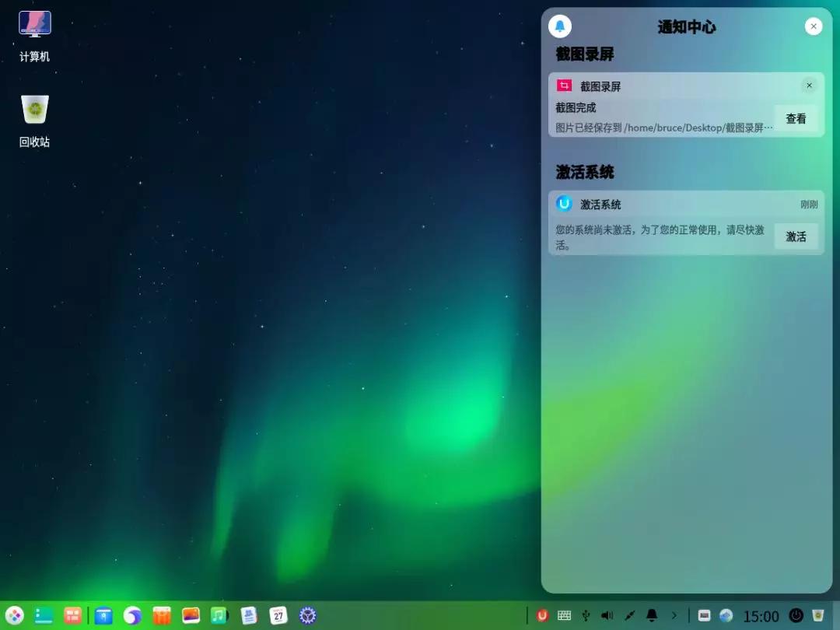Screen dimensions: 840x630
Task: Click the 激活 button to activate system
Action: (796, 236)
